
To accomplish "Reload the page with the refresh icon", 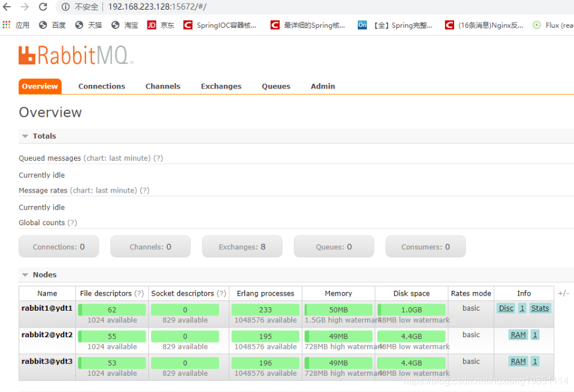I will coord(43,7).
